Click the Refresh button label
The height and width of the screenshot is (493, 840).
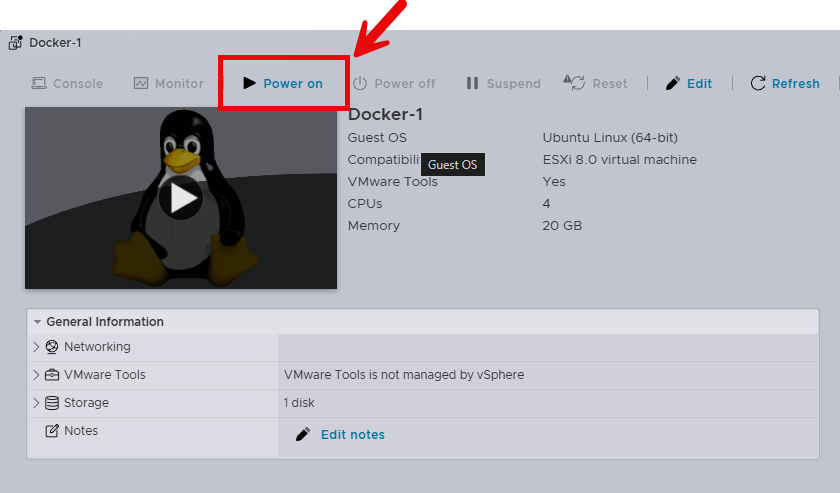coord(796,84)
